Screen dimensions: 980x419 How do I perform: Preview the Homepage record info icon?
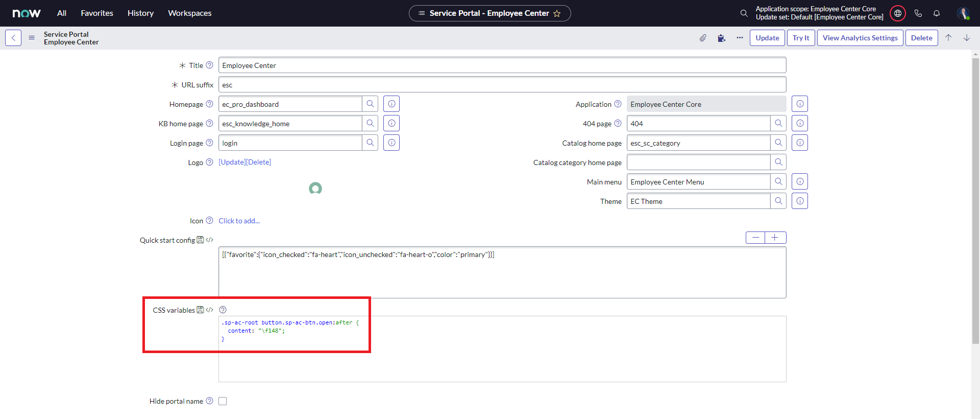391,104
